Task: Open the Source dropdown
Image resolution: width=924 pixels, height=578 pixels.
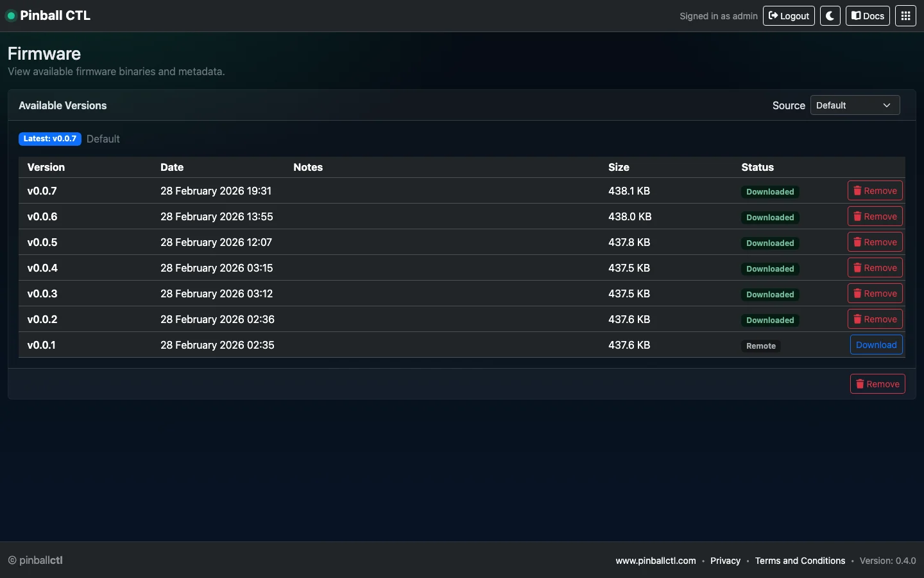Action: click(855, 105)
